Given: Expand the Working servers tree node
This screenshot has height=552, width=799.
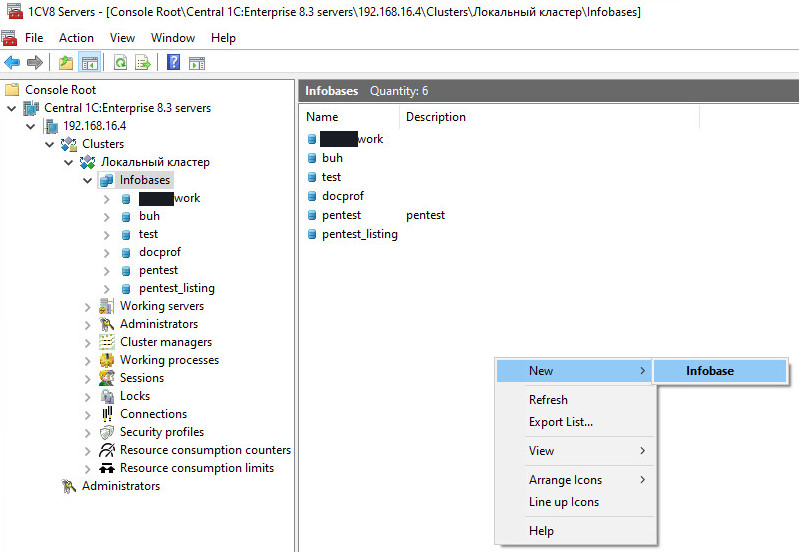Looking at the screenshot, I should coord(88,306).
